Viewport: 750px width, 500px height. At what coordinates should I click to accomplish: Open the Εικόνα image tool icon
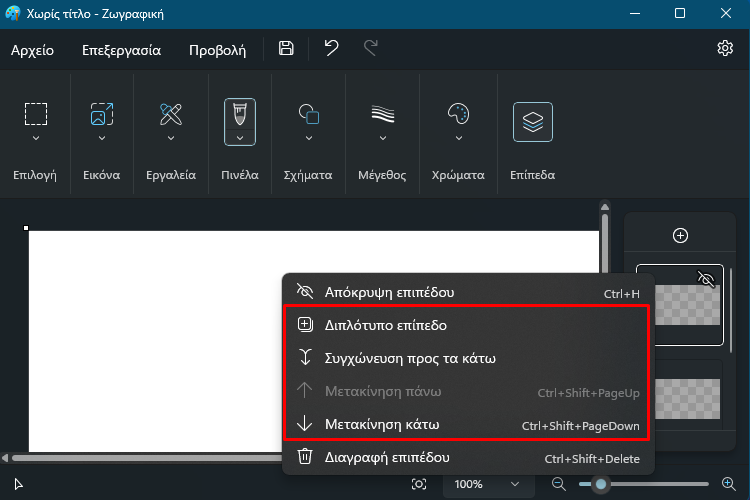coord(102,114)
